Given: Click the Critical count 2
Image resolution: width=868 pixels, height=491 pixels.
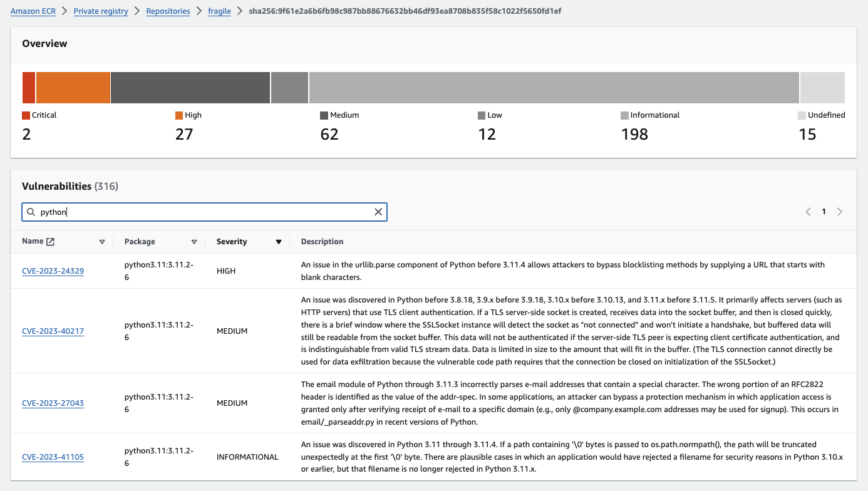Looking at the screenshot, I should [26, 134].
